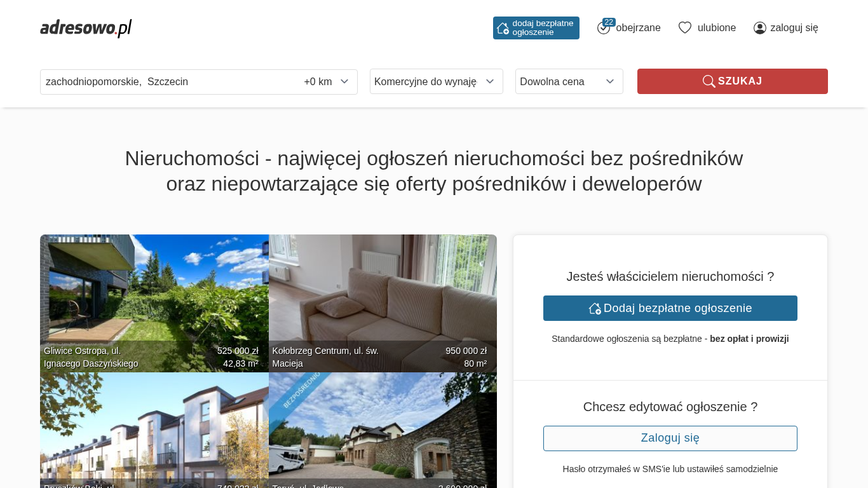Open the obejrzane menu item
The width and height of the screenshot is (868, 488).
638,28
